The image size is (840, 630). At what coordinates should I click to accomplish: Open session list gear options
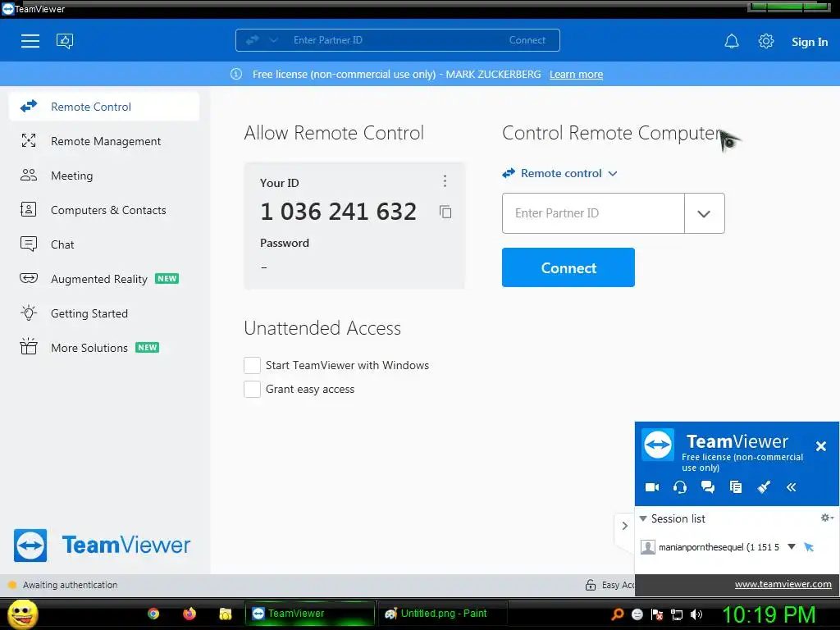pyautogui.click(x=827, y=518)
